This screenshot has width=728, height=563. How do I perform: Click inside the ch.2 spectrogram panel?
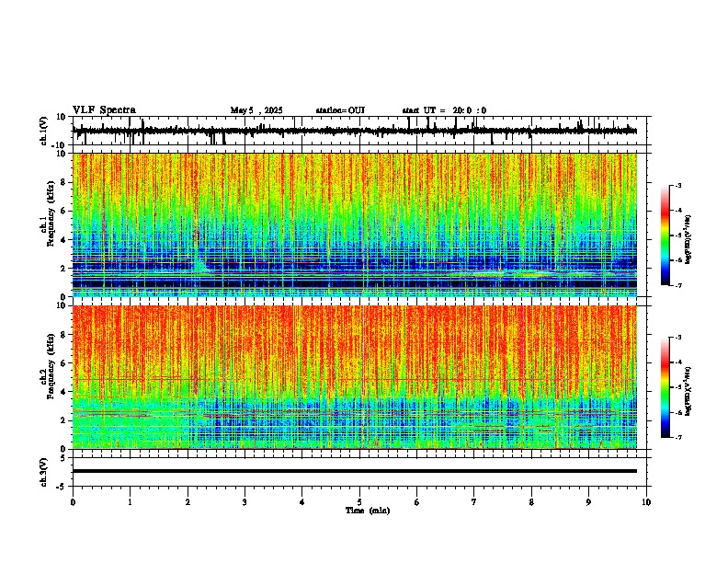click(x=355, y=377)
